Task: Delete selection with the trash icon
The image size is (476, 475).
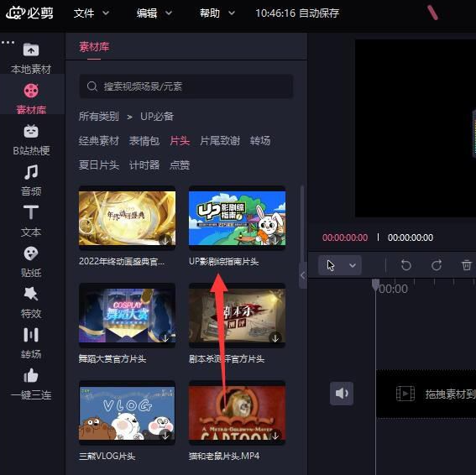Action: click(466, 265)
